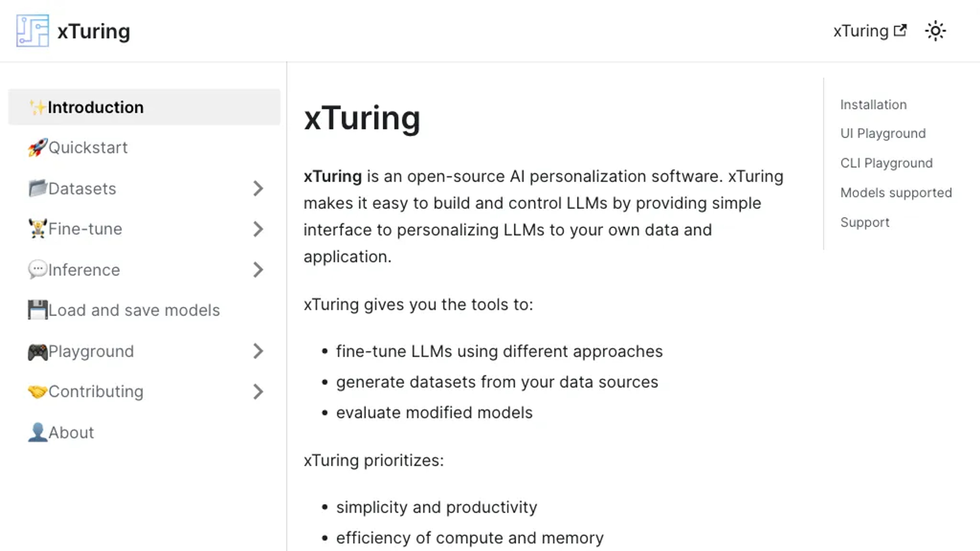Open the UI Playground section
The image size is (980, 551).
point(883,133)
